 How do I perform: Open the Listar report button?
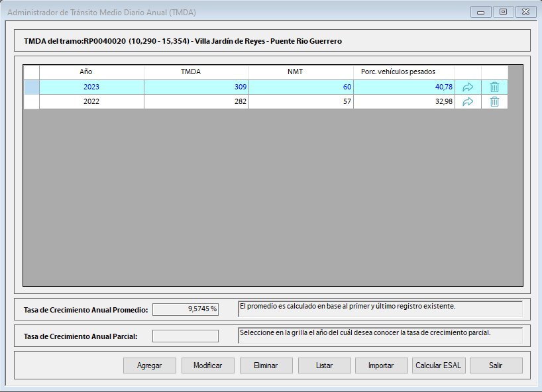(x=324, y=366)
